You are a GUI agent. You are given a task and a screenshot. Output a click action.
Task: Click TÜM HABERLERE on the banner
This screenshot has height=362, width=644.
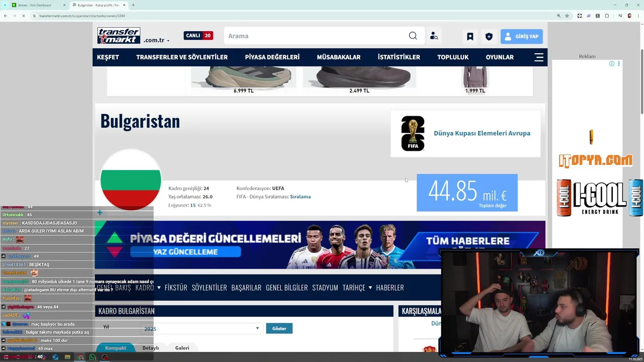click(468, 241)
